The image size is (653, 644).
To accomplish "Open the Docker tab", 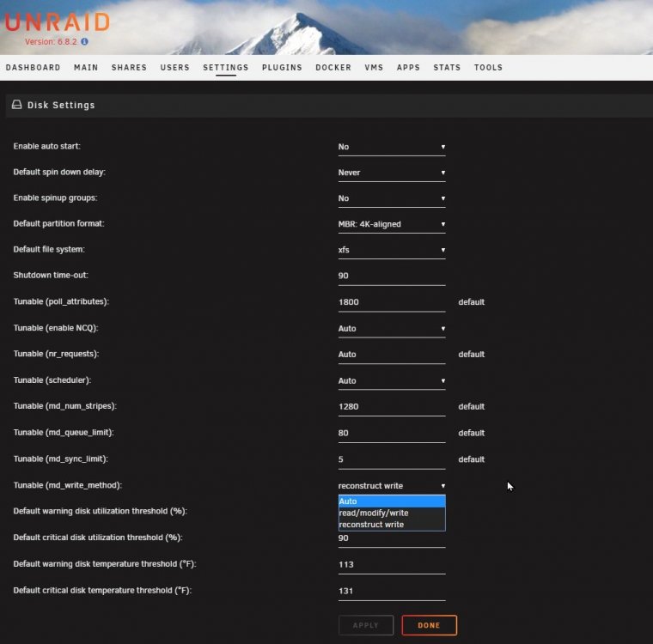I will pyautogui.click(x=333, y=68).
